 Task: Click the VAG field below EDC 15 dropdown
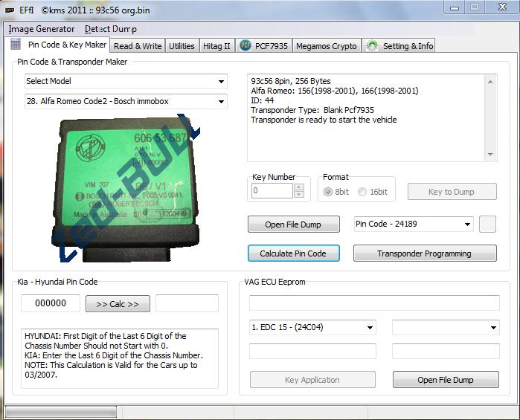312,351
